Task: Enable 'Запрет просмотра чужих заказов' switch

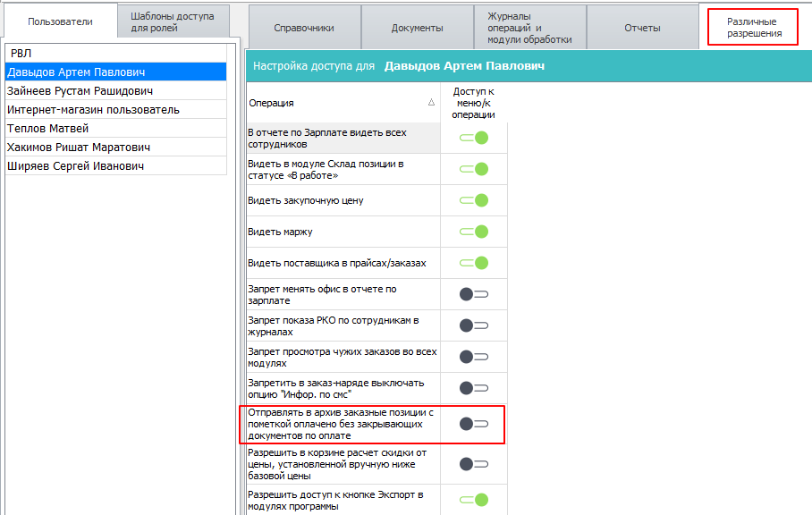Action: tap(474, 357)
